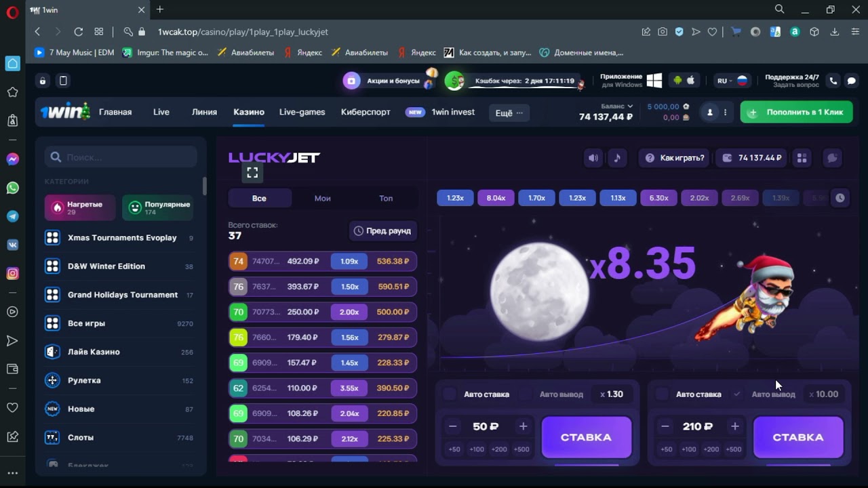Open the support chat bubble icon

click(x=851, y=81)
